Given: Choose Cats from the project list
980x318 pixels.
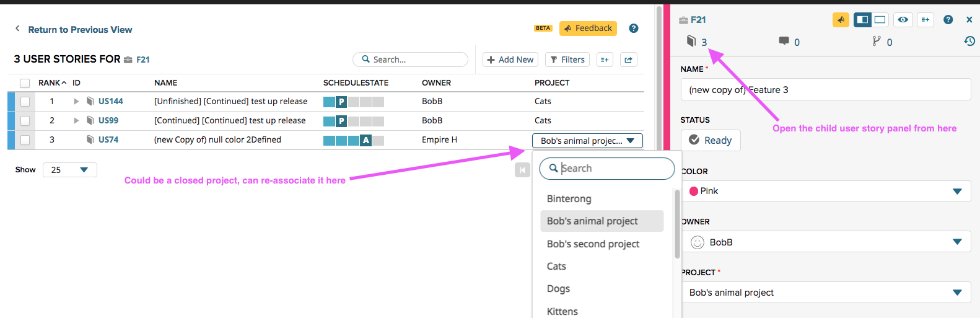Looking at the screenshot, I should [x=556, y=267].
